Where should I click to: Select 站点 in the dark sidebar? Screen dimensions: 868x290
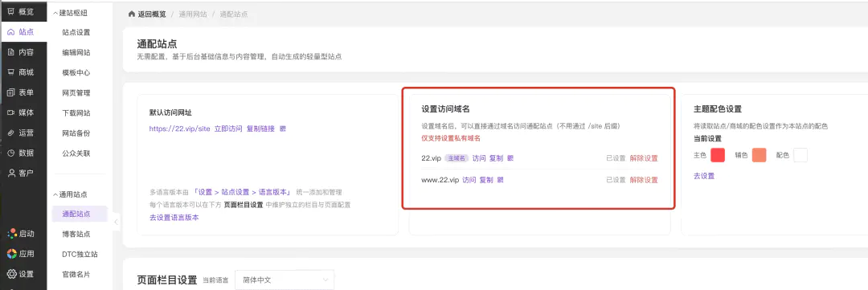click(20, 32)
